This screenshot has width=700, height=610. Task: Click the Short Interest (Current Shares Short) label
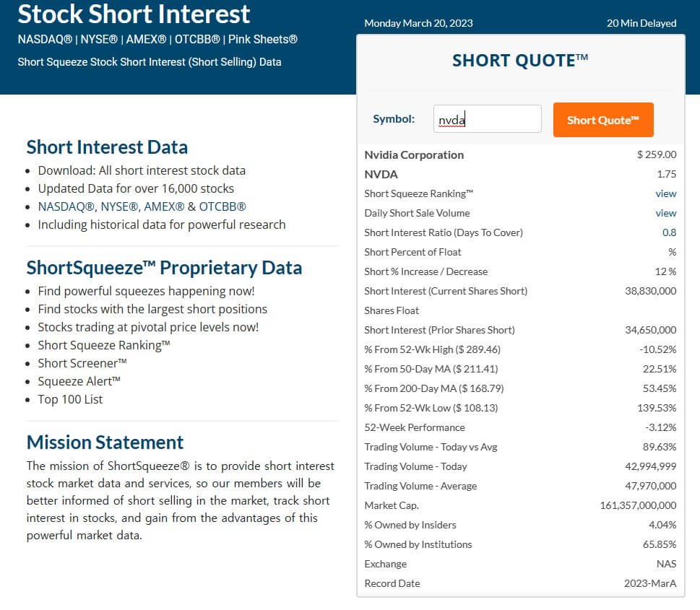pos(446,292)
